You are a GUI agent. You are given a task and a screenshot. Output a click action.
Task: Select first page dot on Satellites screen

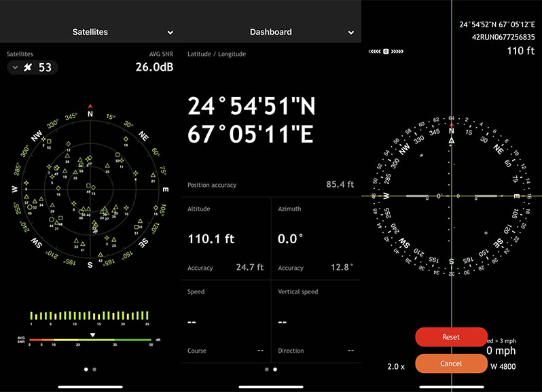tap(86, 369)
